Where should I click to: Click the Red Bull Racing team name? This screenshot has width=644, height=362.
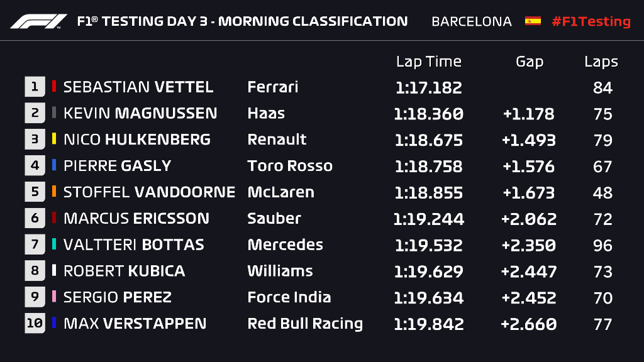pos(305,324)
